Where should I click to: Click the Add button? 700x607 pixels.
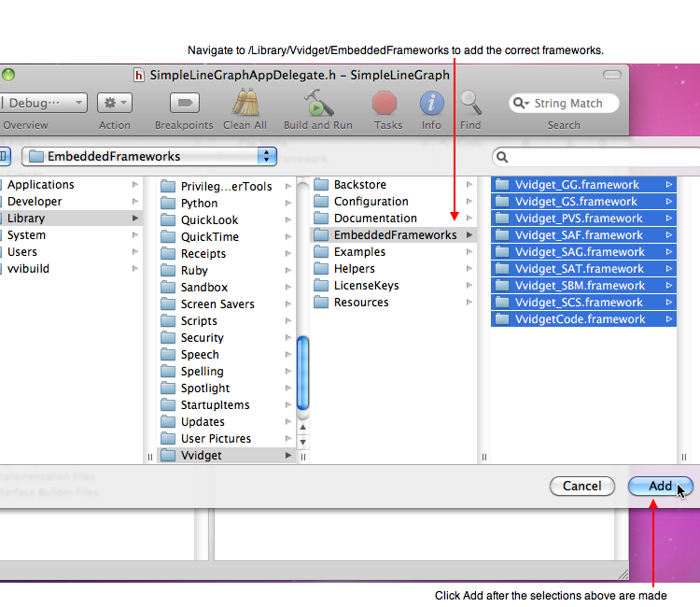(660, 486)
